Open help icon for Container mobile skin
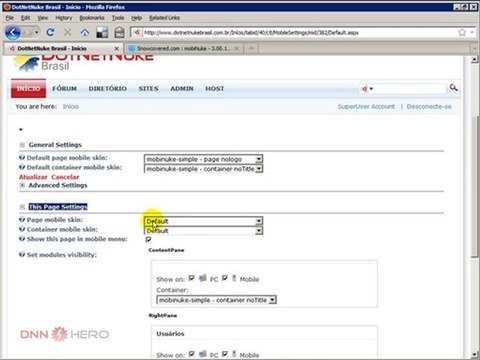Image resolution: width=480 pixels, height=360 pixels. click(22, 229)
